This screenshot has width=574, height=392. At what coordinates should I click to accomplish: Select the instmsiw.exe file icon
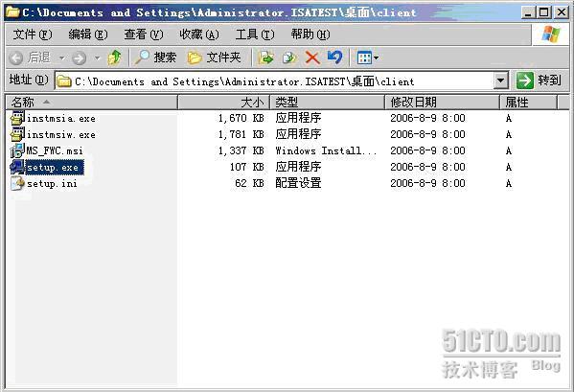pyautogui.click(x=17, y=134)
